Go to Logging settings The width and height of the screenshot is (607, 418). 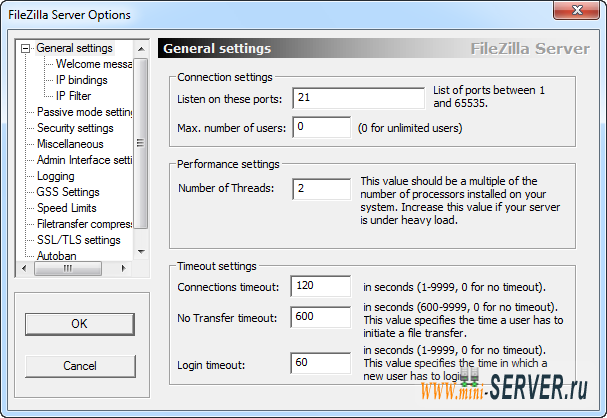click(55, 176)
